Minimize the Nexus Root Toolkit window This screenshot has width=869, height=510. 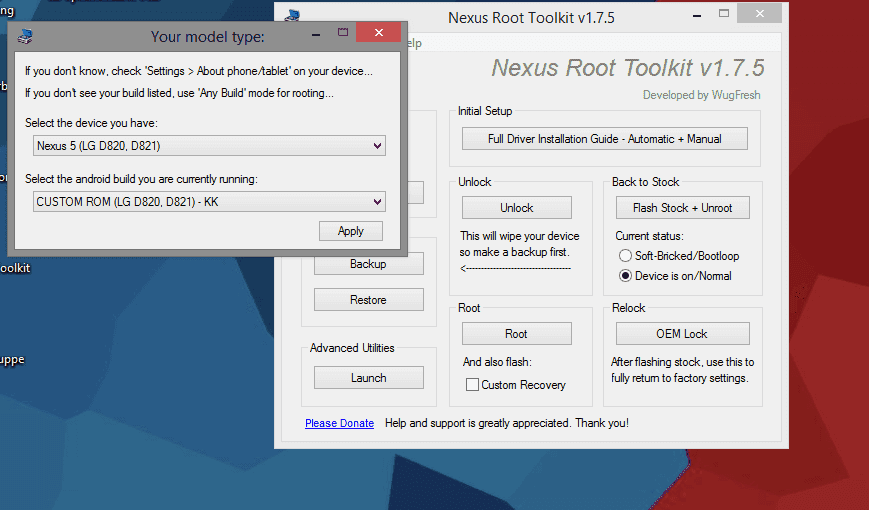coord(697,16)
